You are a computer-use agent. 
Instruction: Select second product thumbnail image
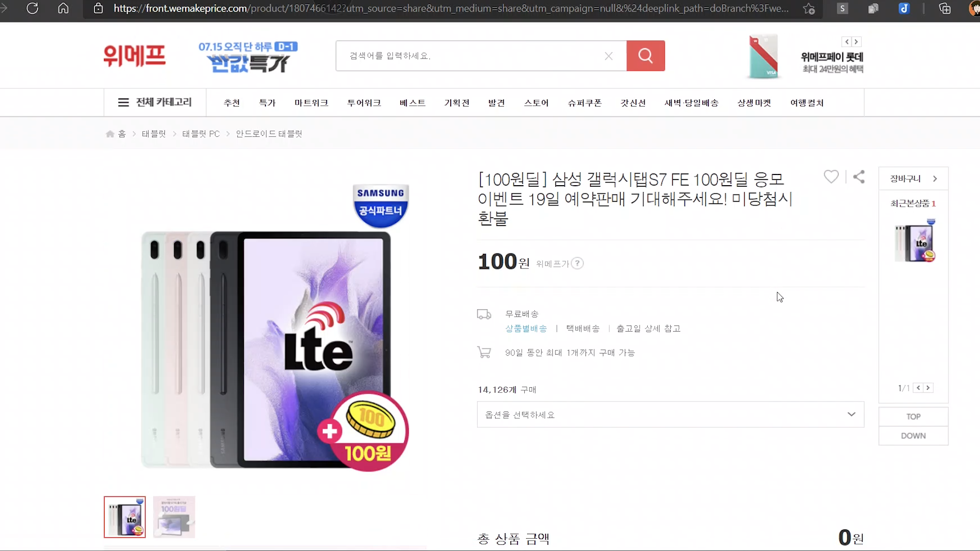[x=174, y=517]
